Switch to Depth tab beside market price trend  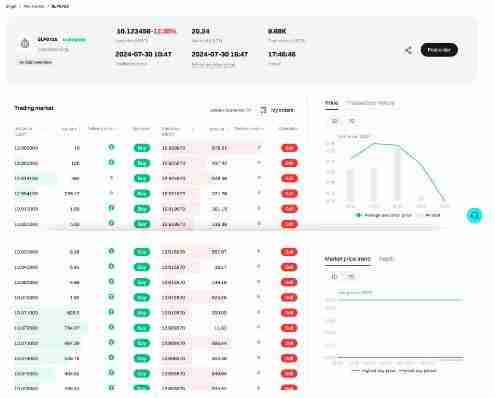pyautogui.click(x=386, y=259)
